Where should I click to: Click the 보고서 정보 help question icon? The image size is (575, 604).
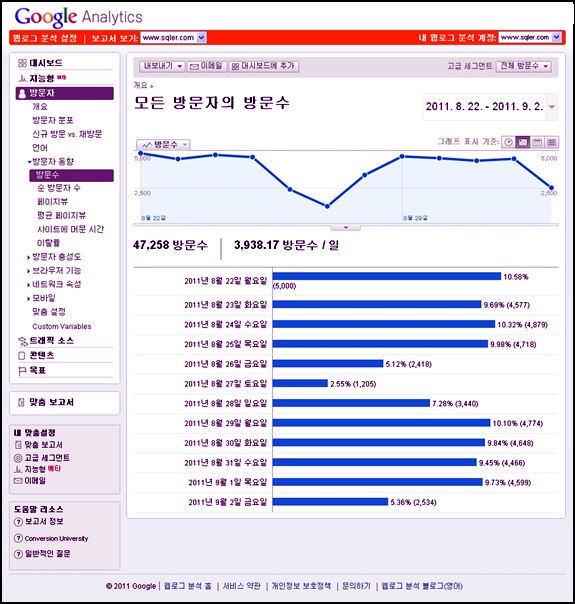click(18, 522)
